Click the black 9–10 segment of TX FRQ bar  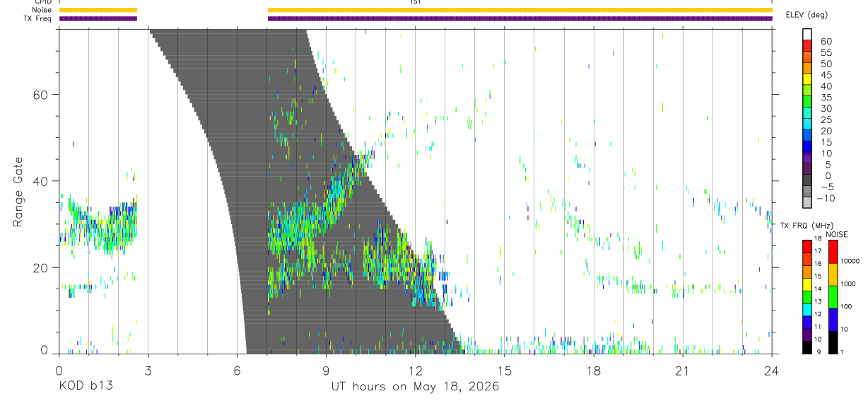pyautogui.click(x=807, y=347)
